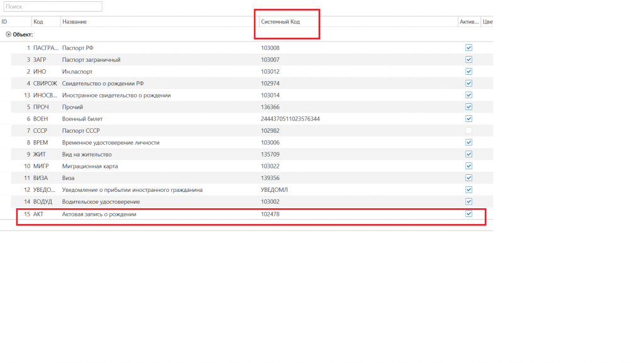The width and height of the screenshot is (644, 363).
Task: Toggle the active checkbox for Вид на жительство
Action: [x=469, y=154]
